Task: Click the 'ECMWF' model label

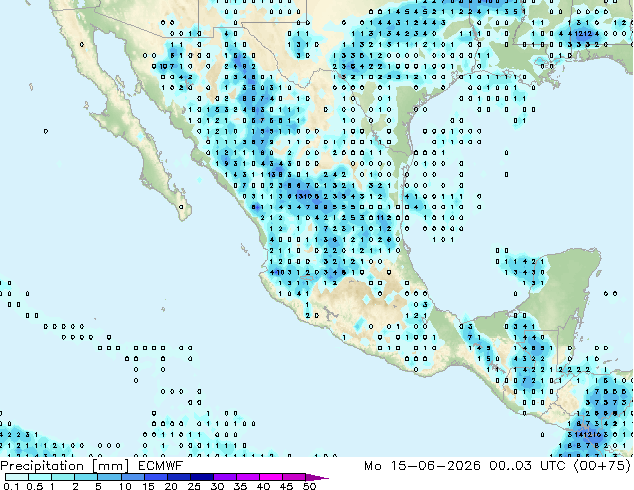Action: tap(161, 466)
